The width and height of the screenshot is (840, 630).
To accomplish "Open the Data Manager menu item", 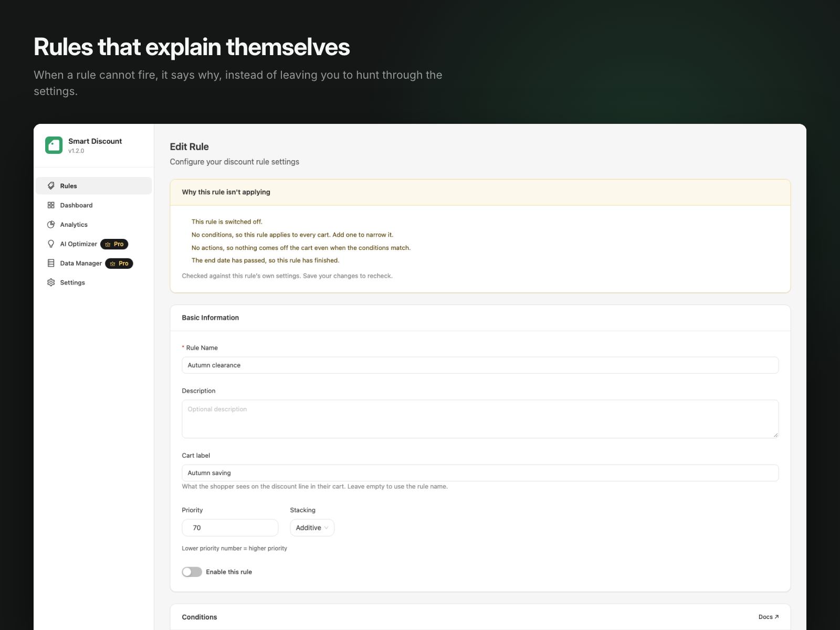I will (x=94, y=264).
